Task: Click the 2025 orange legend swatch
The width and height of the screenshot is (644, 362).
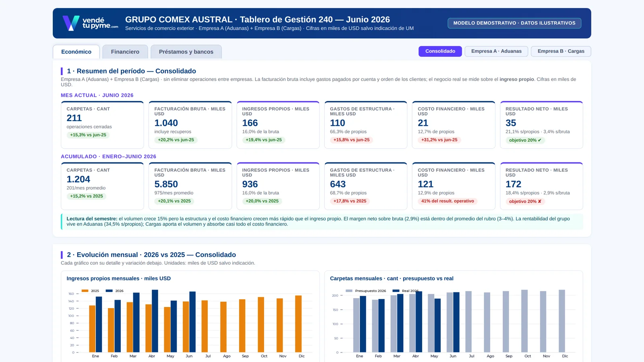Action: click(85, 291)
